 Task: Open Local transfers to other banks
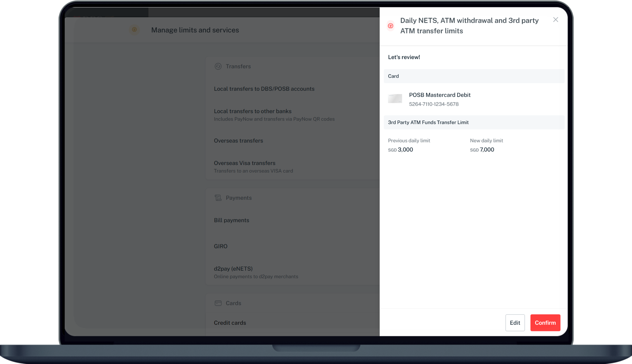click(252, 111)
